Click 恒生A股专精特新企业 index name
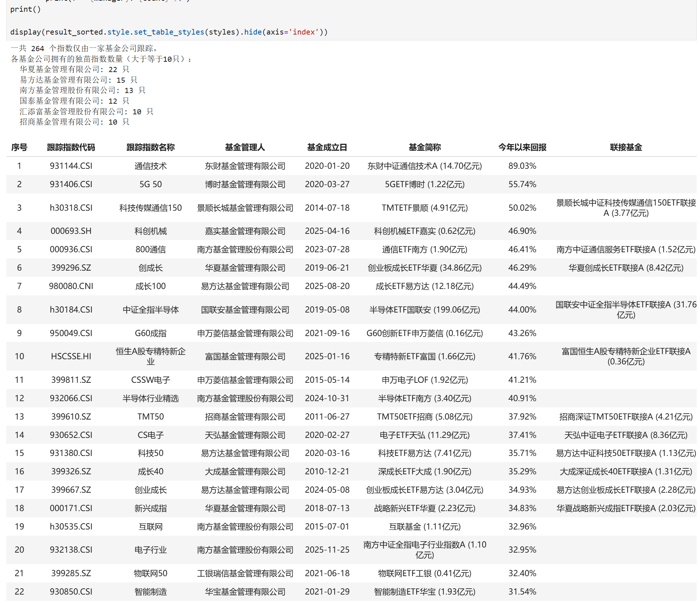The height and width of the screenshot is (603, 700). coord(150,356)
